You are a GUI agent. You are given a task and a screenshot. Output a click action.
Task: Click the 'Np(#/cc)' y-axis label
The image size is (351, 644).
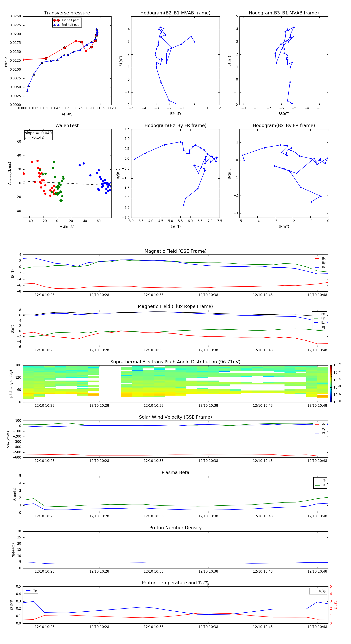pos(13,550)
